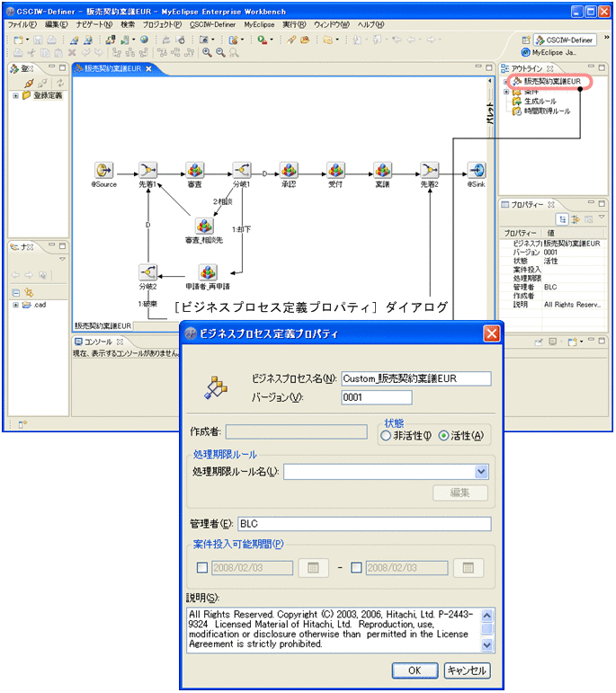Open the navigator view menu triangle
616x693 pixels.
pyautogui.click(x=62, y=260)
